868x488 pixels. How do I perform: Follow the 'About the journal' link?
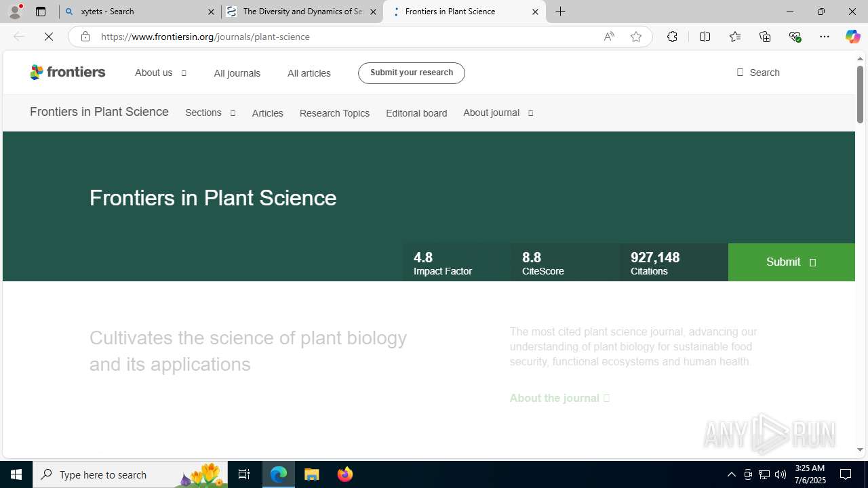[559, 398]
